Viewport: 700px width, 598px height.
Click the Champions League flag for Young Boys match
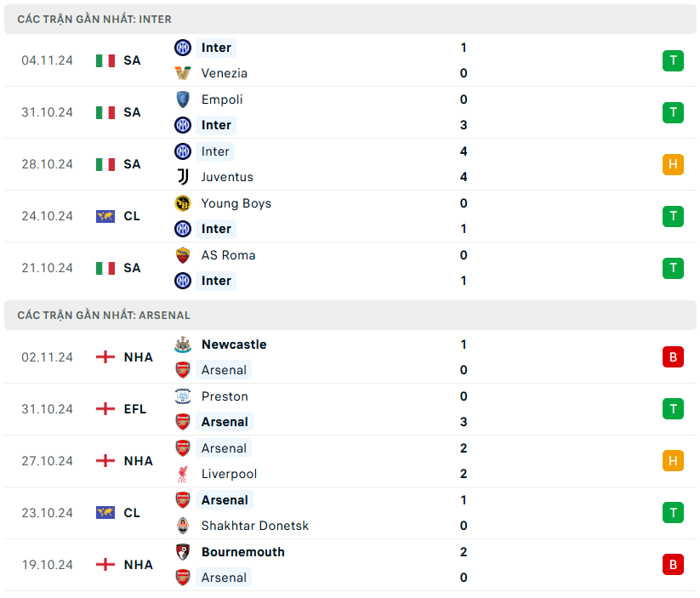click(105, 216)
